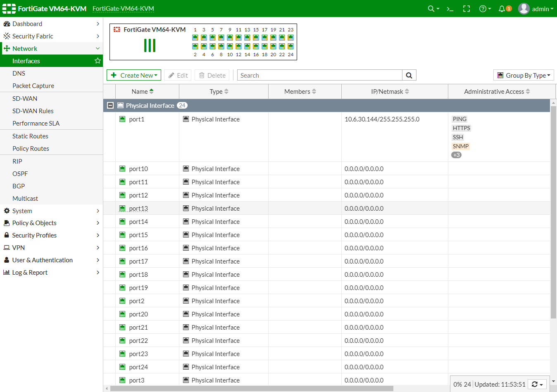
Task: Click port 1 icon in faceplate diagram
Action: (x=195, y=38)
